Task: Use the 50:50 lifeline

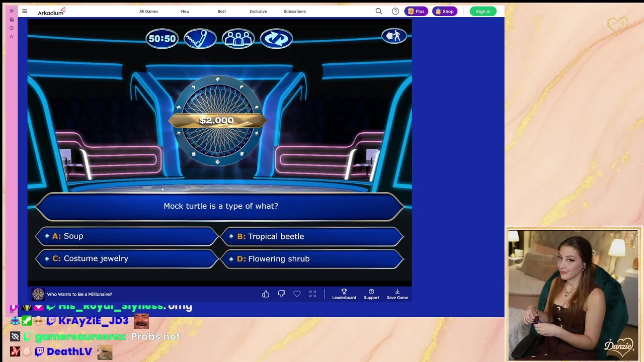Action: (162, 39)
